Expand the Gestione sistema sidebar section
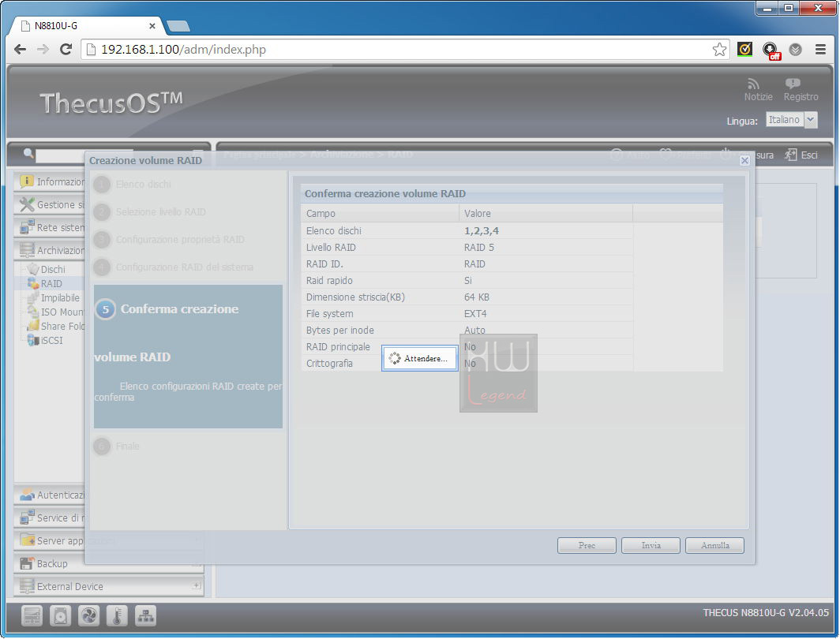840x639 pixels. tap(49, 204)
